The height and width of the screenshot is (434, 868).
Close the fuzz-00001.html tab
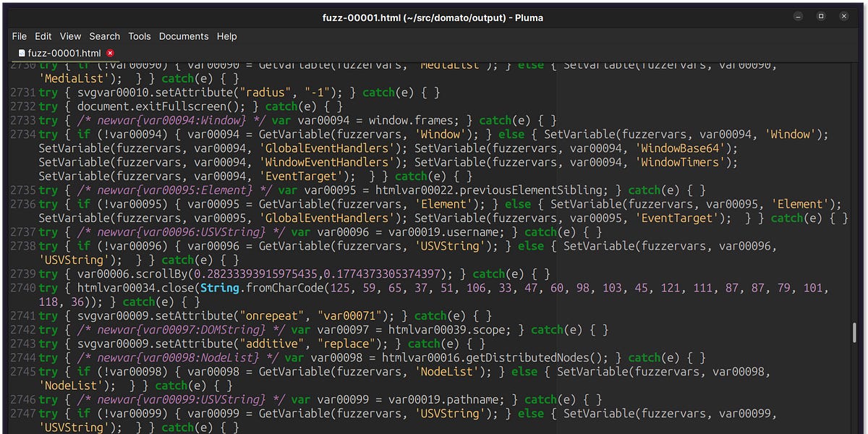tap(110, 52)
